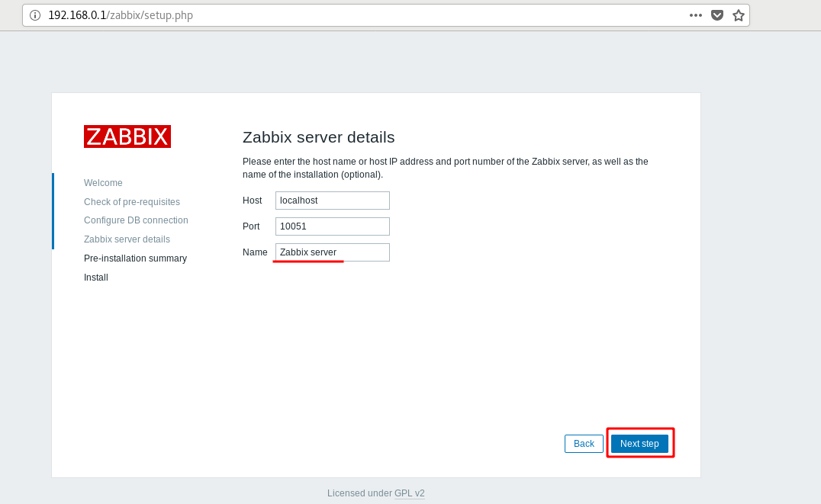This screenshot has height=504, width=821.
Task: Go to the Next step
Action: point(639,443)
